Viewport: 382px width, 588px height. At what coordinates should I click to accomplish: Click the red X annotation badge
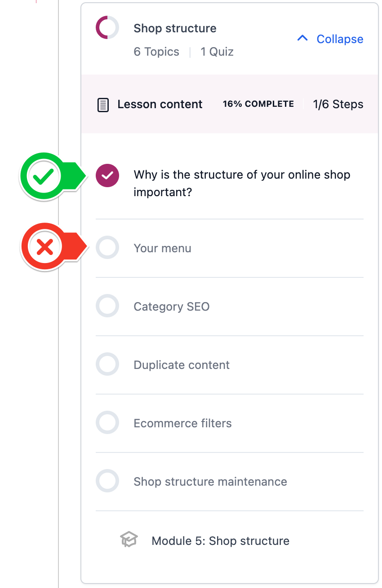tap(44, 247)
